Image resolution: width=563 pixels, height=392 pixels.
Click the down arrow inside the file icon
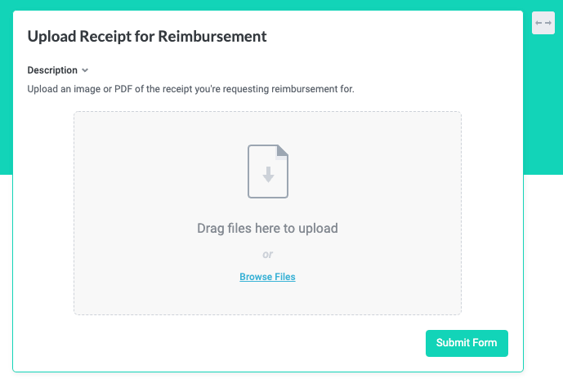tap(268, 174)
